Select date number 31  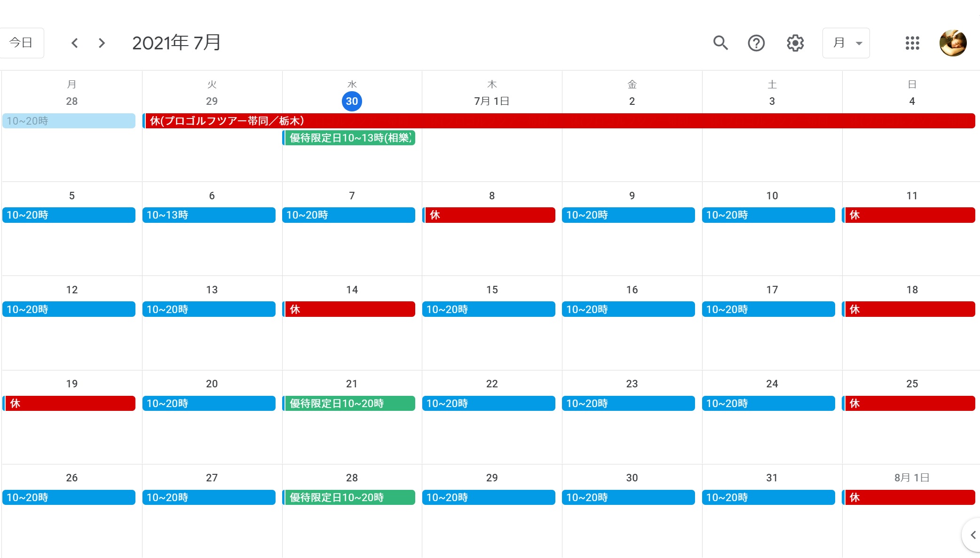[772, 478]
